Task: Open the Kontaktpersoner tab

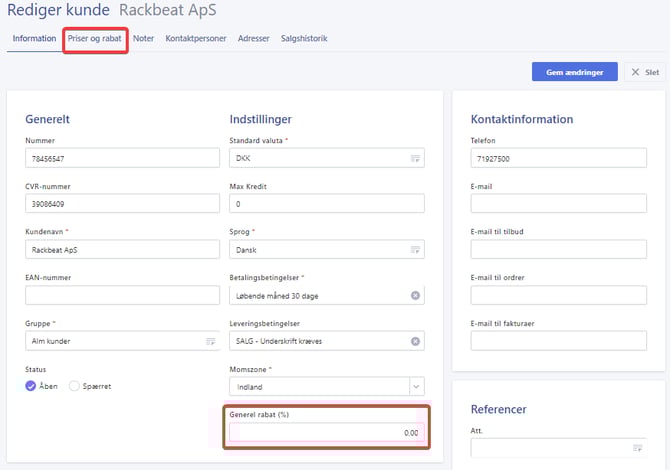Action: click(x=197, y=39)
